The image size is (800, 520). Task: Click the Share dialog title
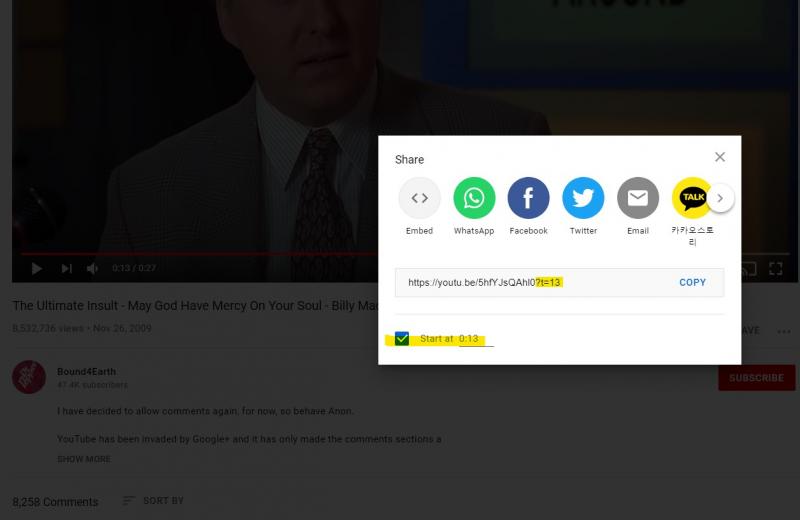pyautogui.click(x=409, y=160)
